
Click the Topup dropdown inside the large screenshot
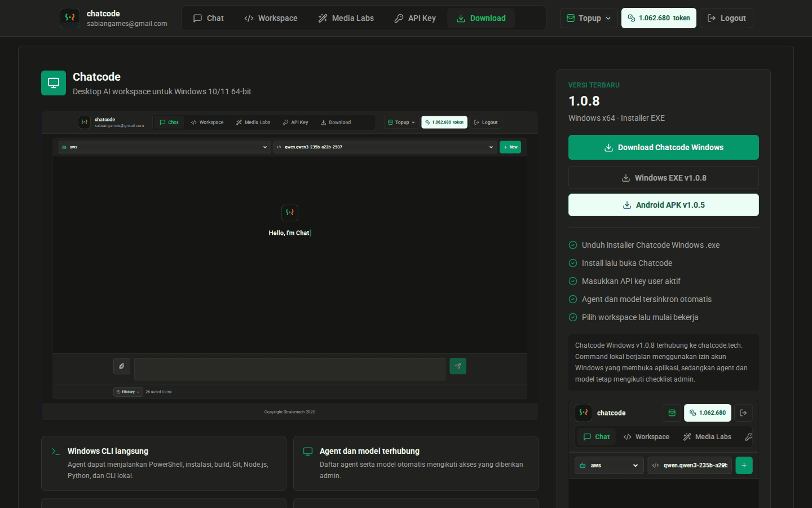pos(401,122)
